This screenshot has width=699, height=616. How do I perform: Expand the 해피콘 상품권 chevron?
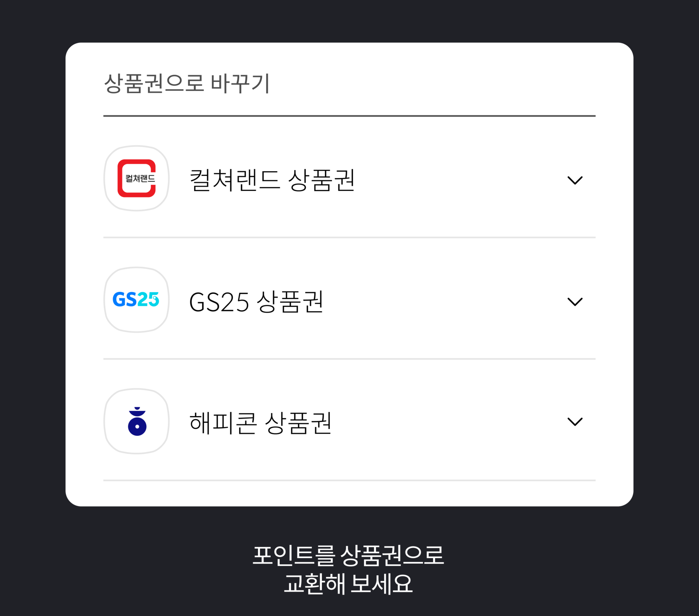point(575,422)
